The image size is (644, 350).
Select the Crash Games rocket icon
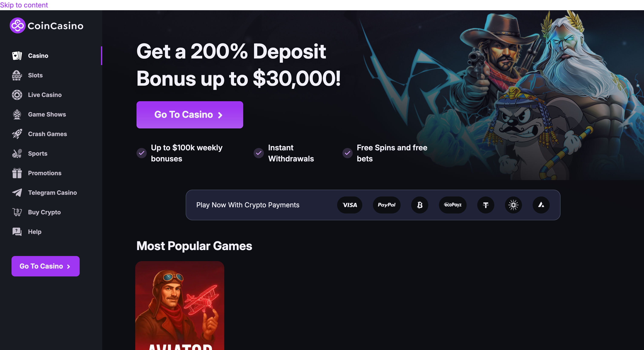(17, 134)
